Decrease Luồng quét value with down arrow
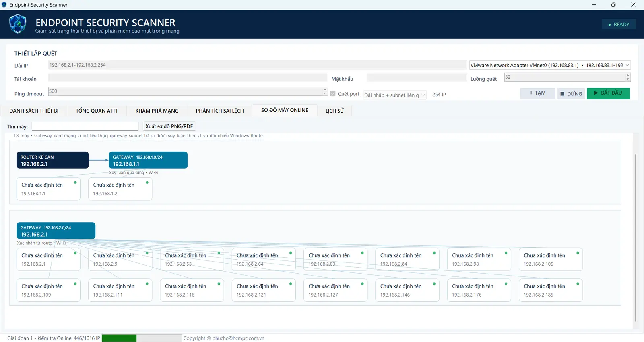644x342 pixels. tap(628, 79)
